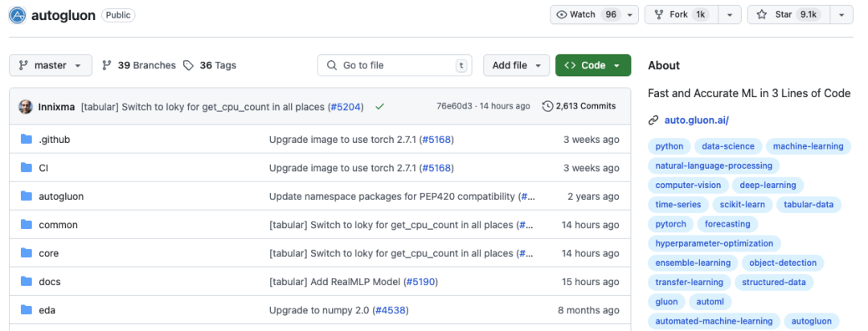This screenshot has width=868, height=331.
Task: Select the time-series topic tag
Action: [678, 204]
